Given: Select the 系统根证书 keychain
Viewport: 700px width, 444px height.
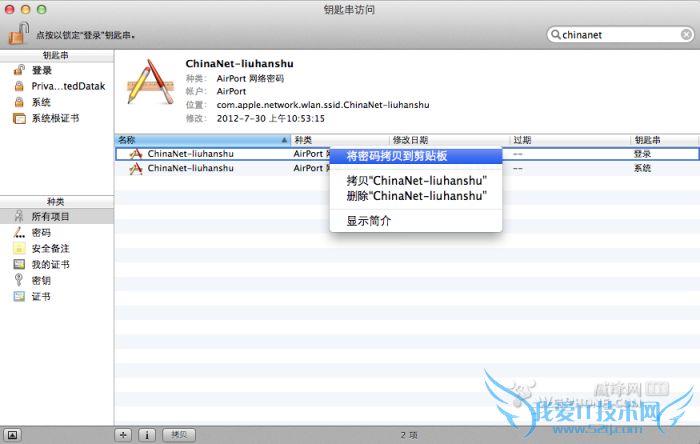Looking at the screenshot, I should tap(57, 118).
